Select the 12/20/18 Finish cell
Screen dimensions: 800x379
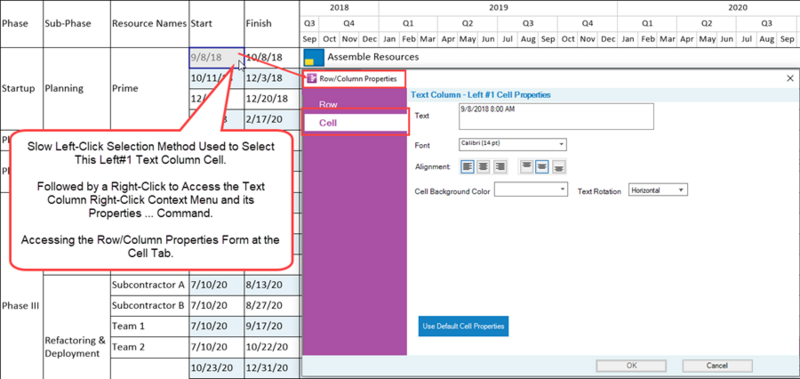tap(271, 99)
